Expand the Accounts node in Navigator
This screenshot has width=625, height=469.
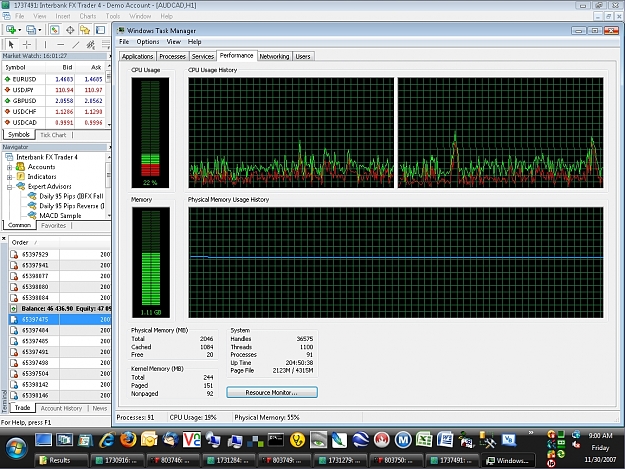(x=9, y=167)
